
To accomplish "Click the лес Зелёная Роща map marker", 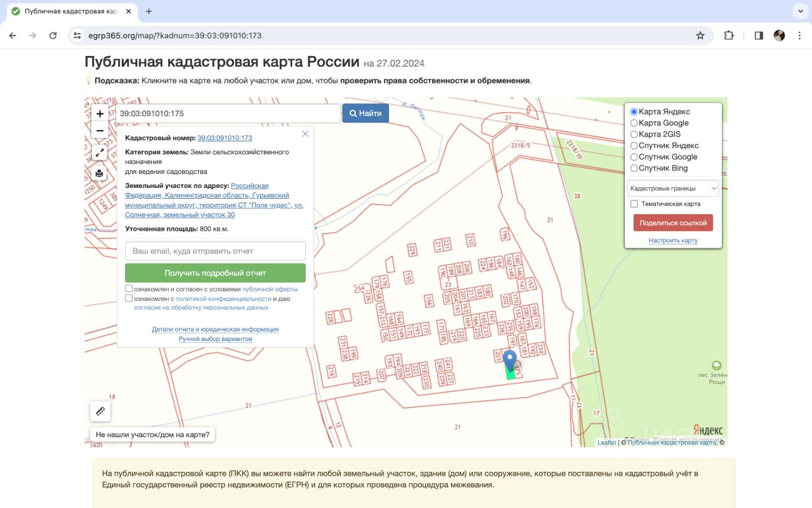I will click(x=716, y=365).
